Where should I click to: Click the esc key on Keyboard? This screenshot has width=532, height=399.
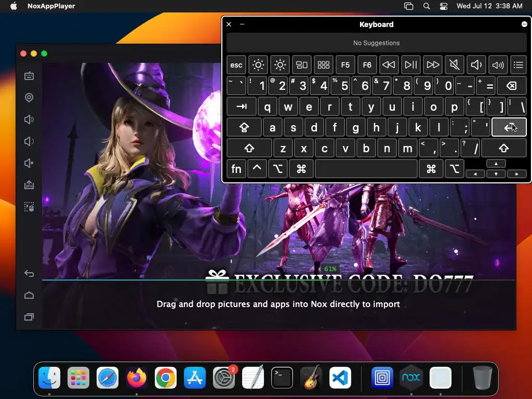coord(236,65)
